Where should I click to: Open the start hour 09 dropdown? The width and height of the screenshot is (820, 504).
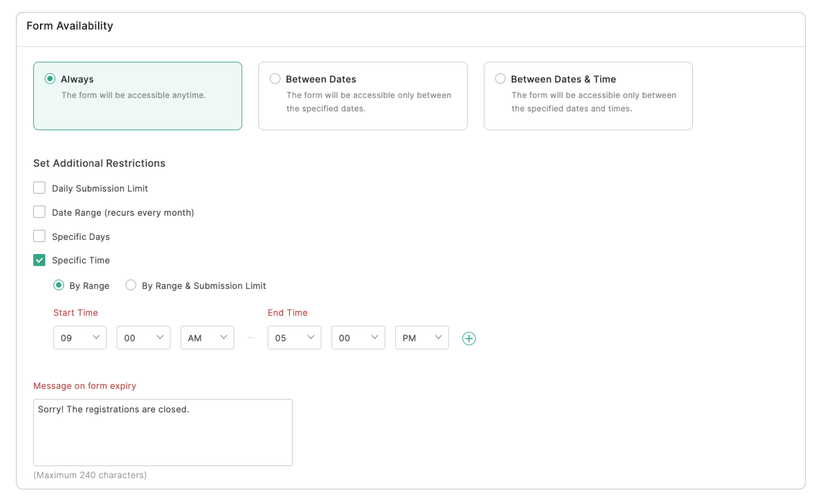coord(80,338)
